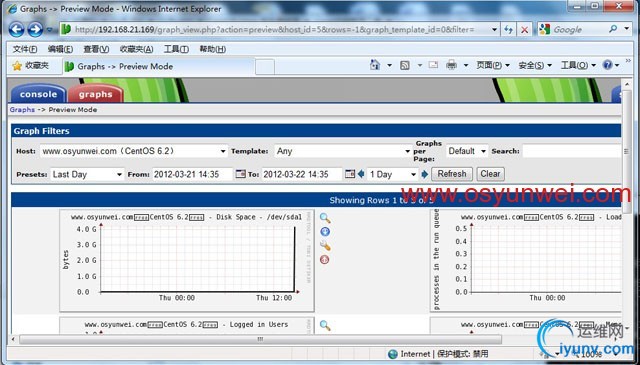
Task: Shift time range backward with left arrow
Action: [x=361, y=174]
